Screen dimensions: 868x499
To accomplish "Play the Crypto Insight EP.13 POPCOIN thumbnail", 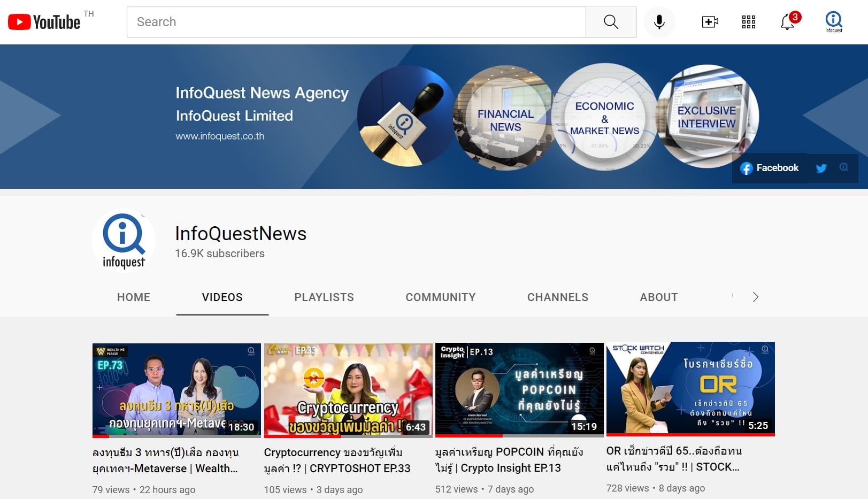I will 519,390.
